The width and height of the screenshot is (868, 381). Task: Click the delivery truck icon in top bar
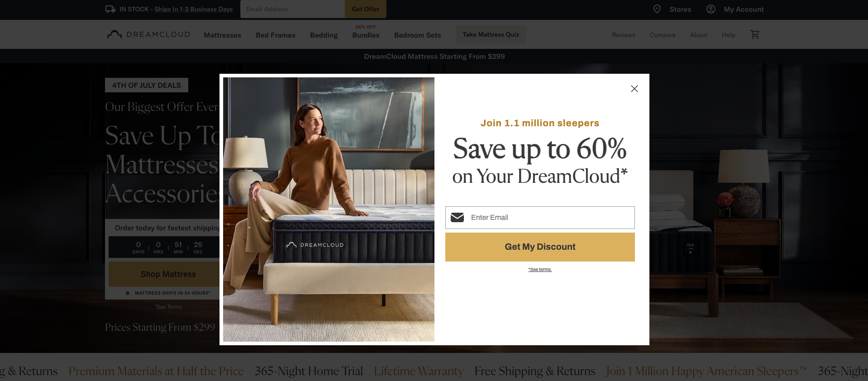coord(110,9)
